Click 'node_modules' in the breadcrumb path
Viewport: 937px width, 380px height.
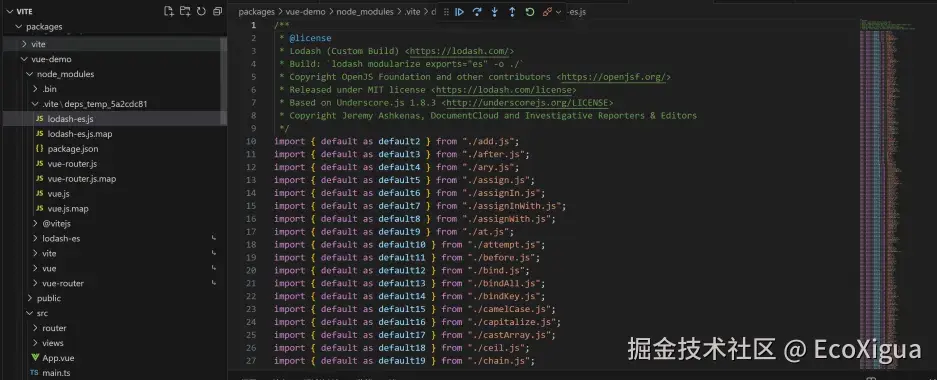coord(365,11)
